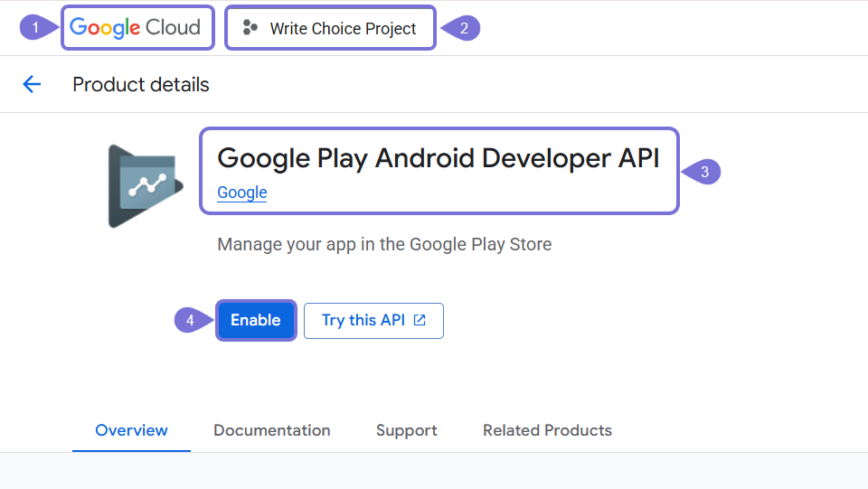Click the Manage your app description text
Image resolution: width=868 pixels, height=489 pixels.
coord(384,244)
